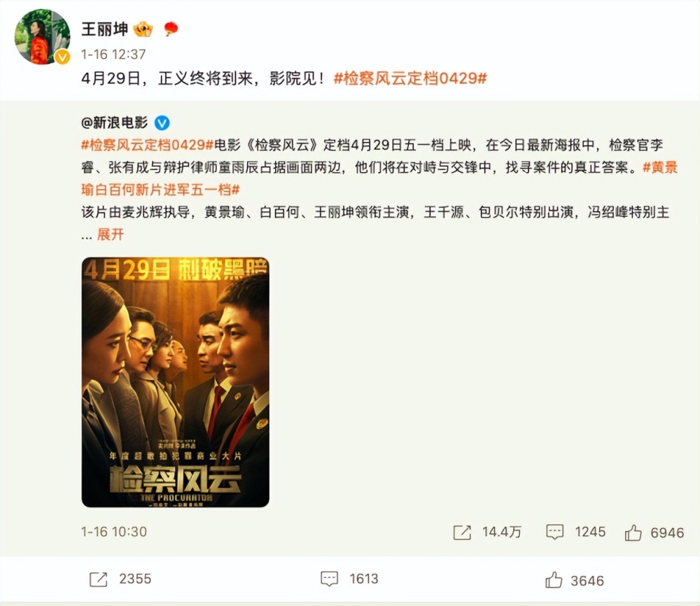Click the red lantern badge icon
Screen dimensions: 700x606
171,29
